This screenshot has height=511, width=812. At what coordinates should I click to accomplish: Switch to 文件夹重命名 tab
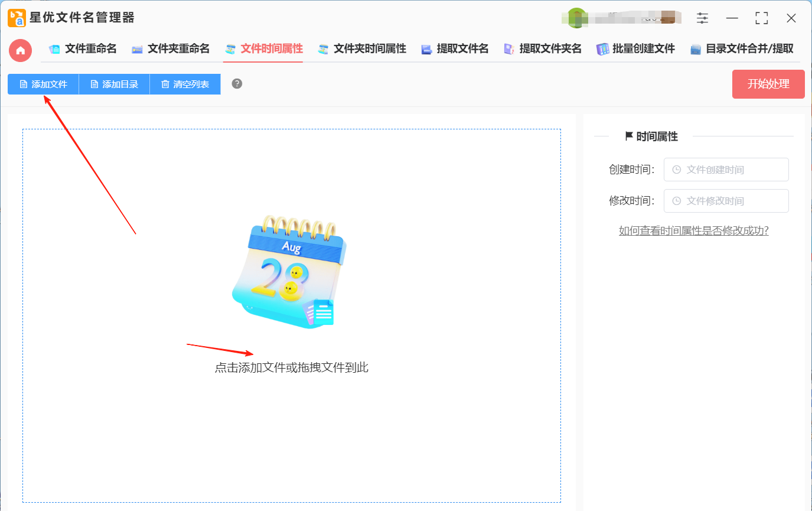pyautogui.click(x=171, y=49)
